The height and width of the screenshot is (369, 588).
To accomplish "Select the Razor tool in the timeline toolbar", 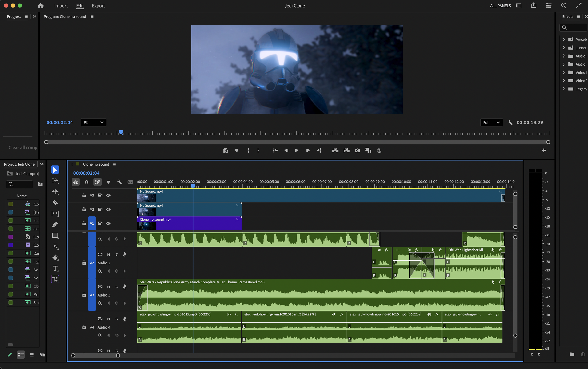I will [55, 203].
